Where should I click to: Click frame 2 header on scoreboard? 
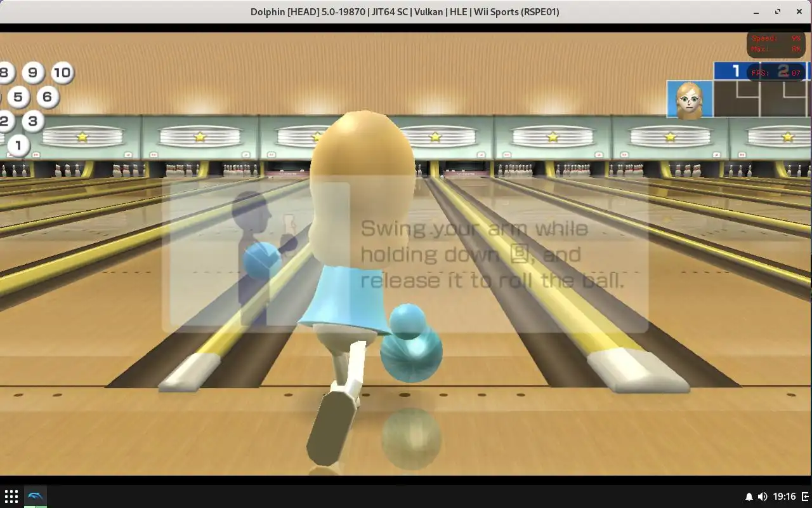783,71
